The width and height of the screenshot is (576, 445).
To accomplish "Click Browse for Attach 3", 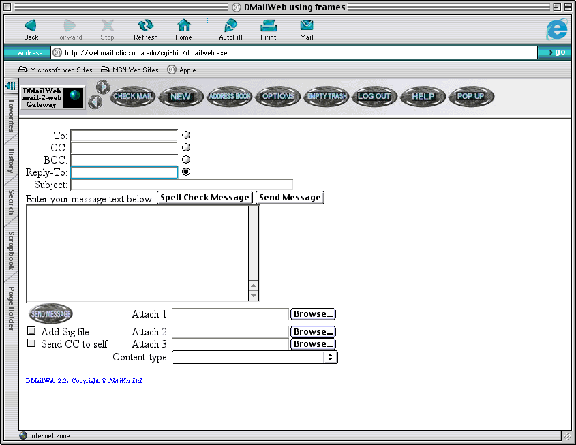I will click(313, 344).
